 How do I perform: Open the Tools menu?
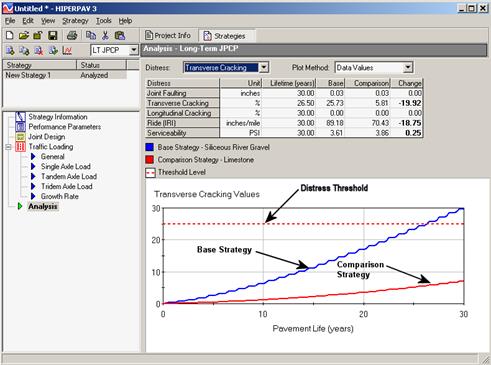104,21
